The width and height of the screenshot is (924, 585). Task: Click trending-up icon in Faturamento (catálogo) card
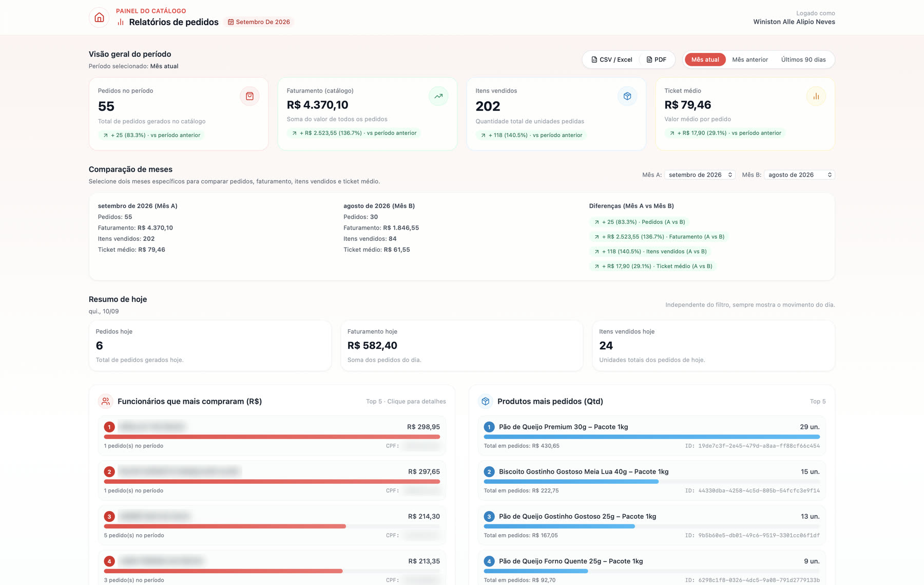[x=438, y=96]
